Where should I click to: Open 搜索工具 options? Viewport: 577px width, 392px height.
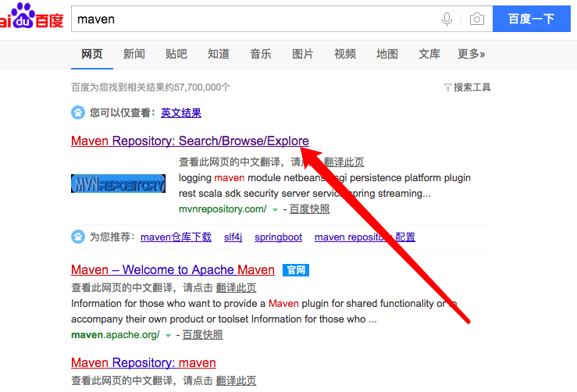[x=472, y=87]
